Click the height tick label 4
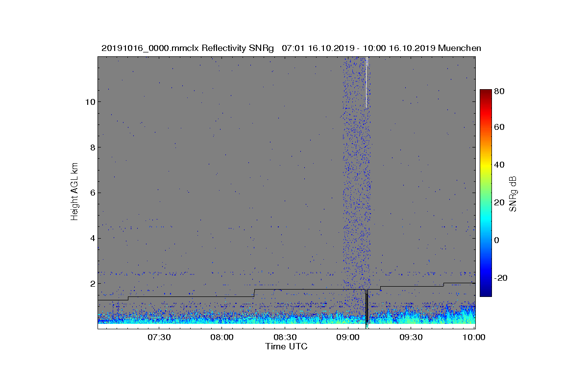588x392 pixels. point(92,239)
